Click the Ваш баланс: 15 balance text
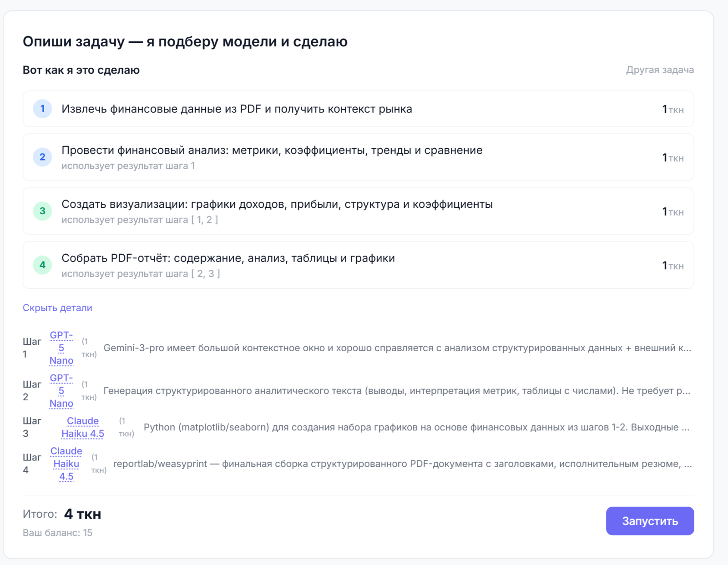The height and width of the screenshot is (565, 728). pyautogui.click(x=57, y=533)
